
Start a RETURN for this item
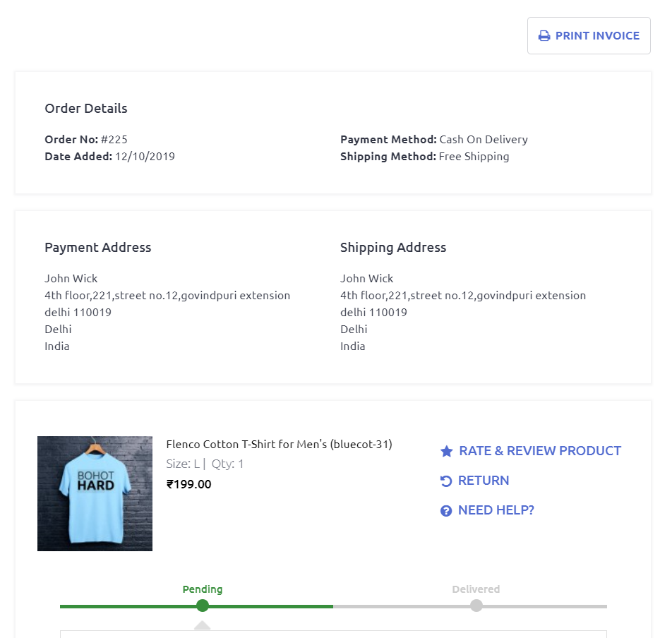click(x=483, y=481)
